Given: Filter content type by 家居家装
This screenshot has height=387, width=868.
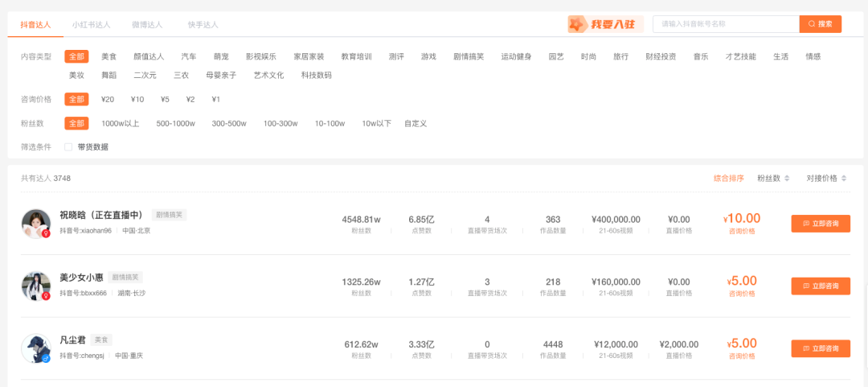Looking at the screenshot, I should [309, 56].
